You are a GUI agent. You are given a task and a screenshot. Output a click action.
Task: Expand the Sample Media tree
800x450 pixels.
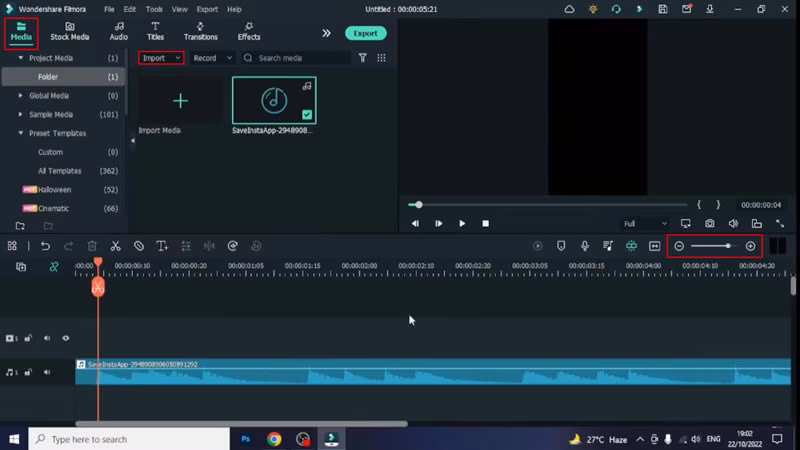click(x=20, y=114)
